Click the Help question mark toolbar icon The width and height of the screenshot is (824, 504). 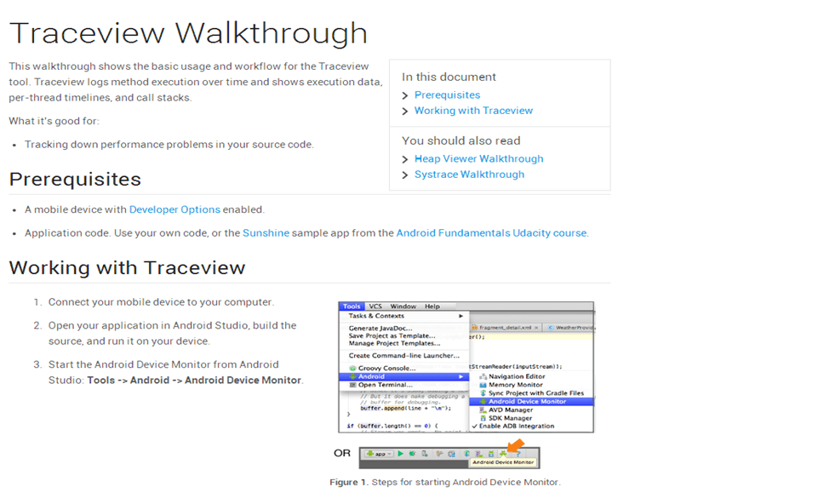pyautogui.click(x=518, y=454)
